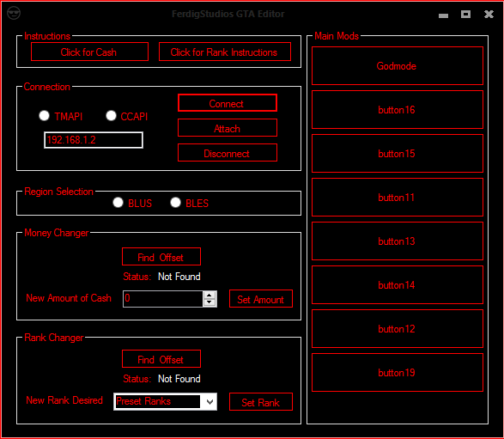Click button19 in Main Mods

(x=398, y=373)
